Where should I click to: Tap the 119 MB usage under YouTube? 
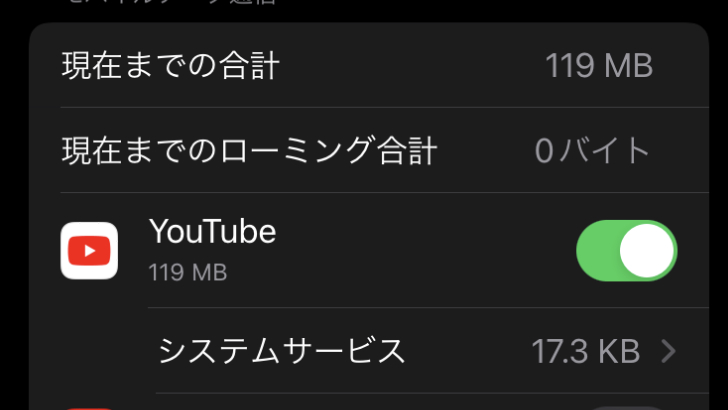188,272
